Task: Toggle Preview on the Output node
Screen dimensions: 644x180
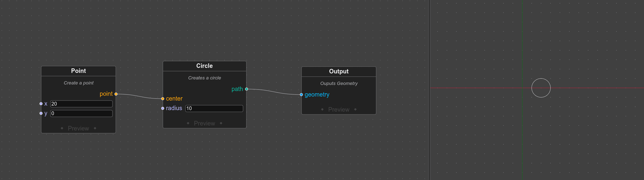Action: pos(338,110)
